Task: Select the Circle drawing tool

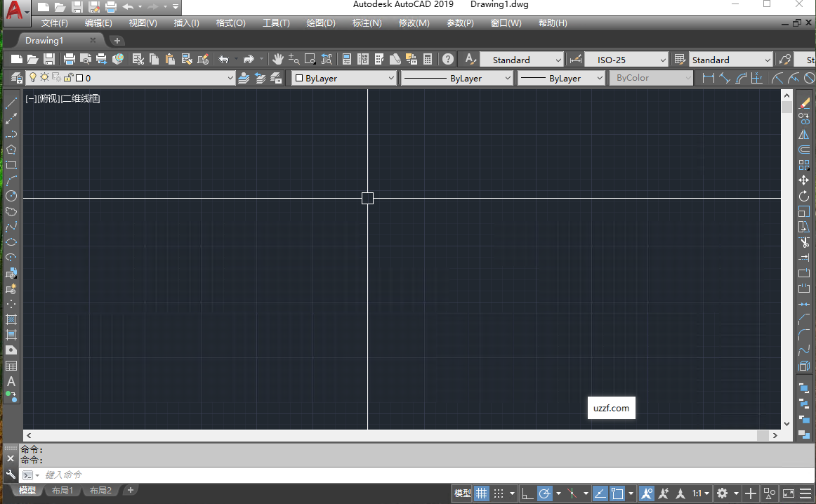Action: point(11,197)
